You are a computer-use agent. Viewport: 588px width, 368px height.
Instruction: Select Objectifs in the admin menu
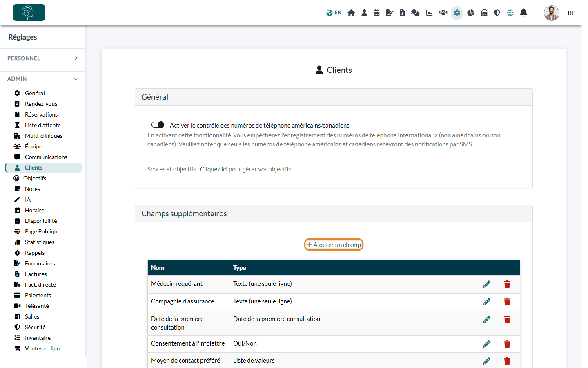pyautogui.click(x=35, y=178)
